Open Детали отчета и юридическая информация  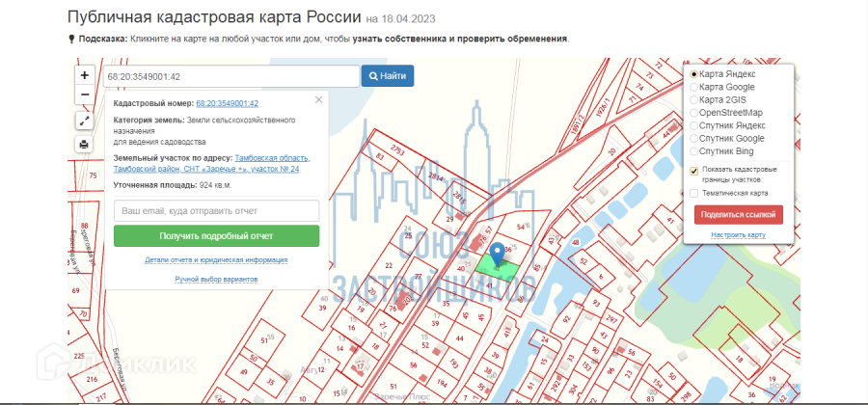[216, 260]
